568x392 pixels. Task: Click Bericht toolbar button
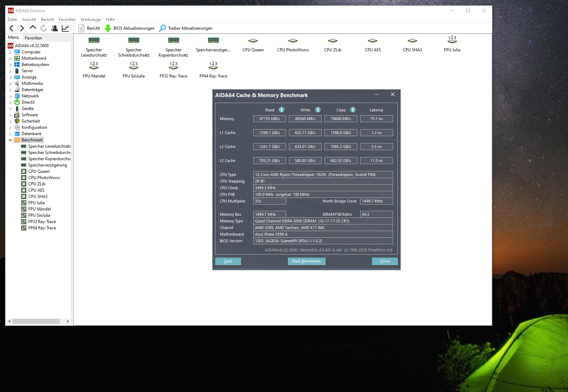(89, 28)
